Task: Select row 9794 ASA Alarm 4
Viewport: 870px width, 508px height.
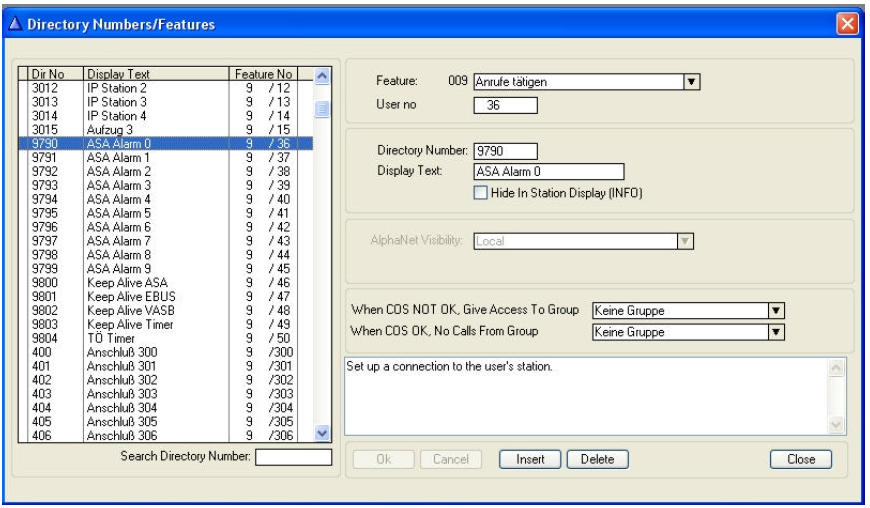Action: pos(166,199)
